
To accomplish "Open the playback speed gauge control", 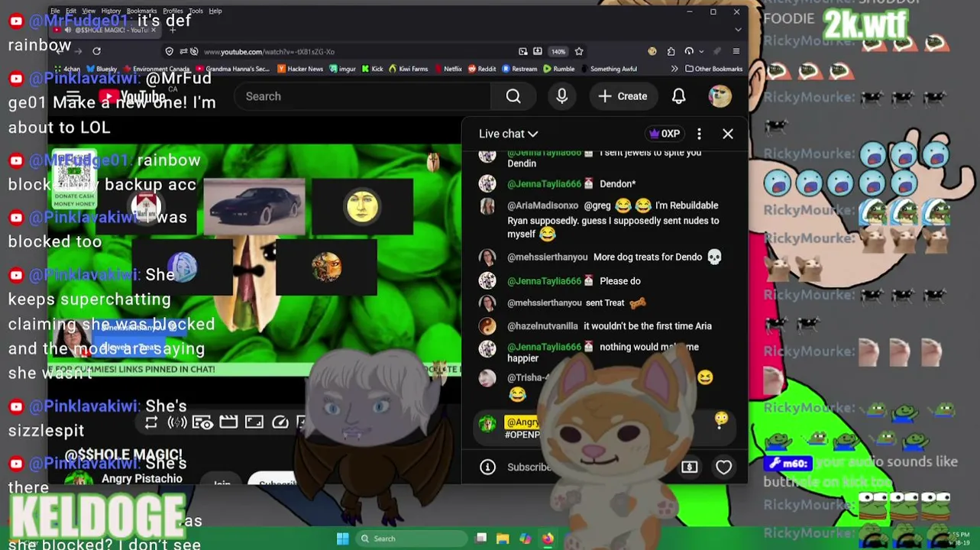I will click(x=280, y=422).
